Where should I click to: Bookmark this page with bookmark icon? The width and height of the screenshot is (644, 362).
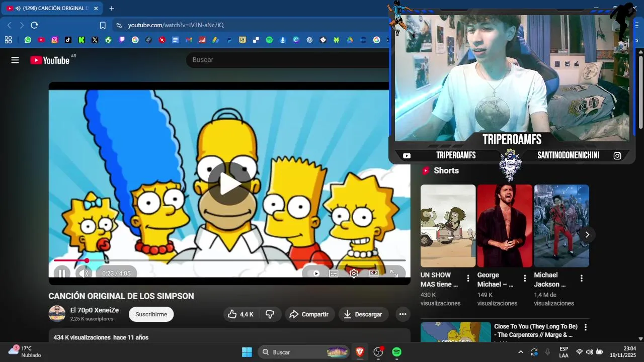point(103,25)
